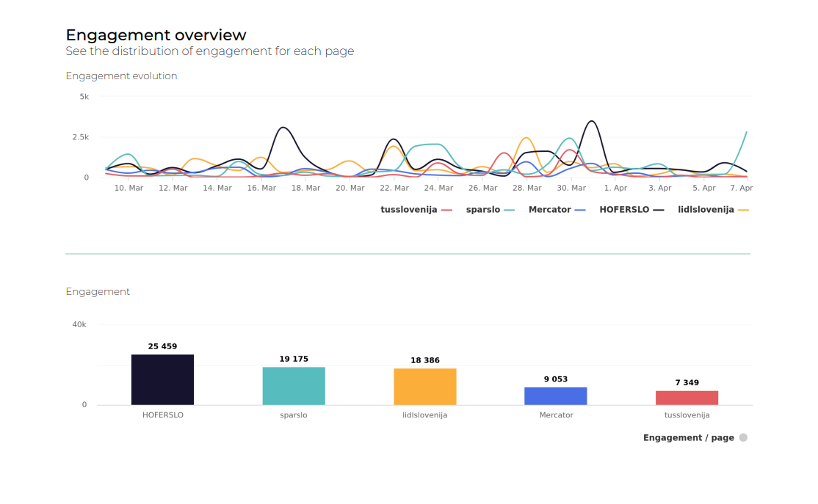Click the Engagement / page legend dot
This screenshot has height=504, width=818.
(x=743, y=438)
